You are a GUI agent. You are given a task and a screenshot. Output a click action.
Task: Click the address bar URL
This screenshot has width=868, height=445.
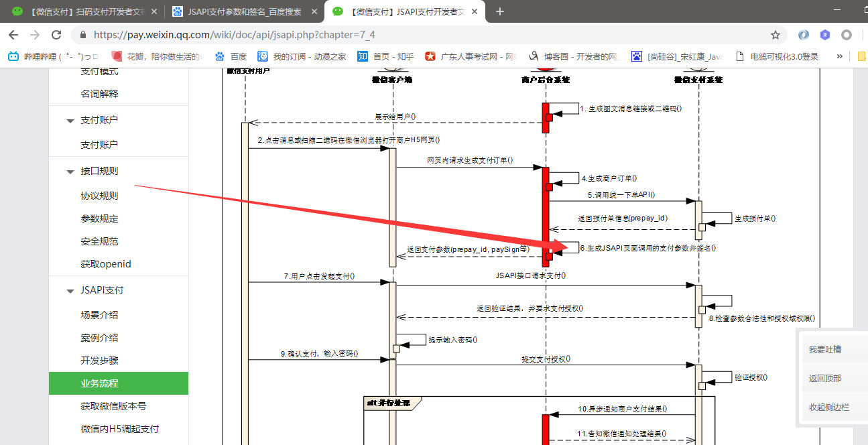click(235, 35)
